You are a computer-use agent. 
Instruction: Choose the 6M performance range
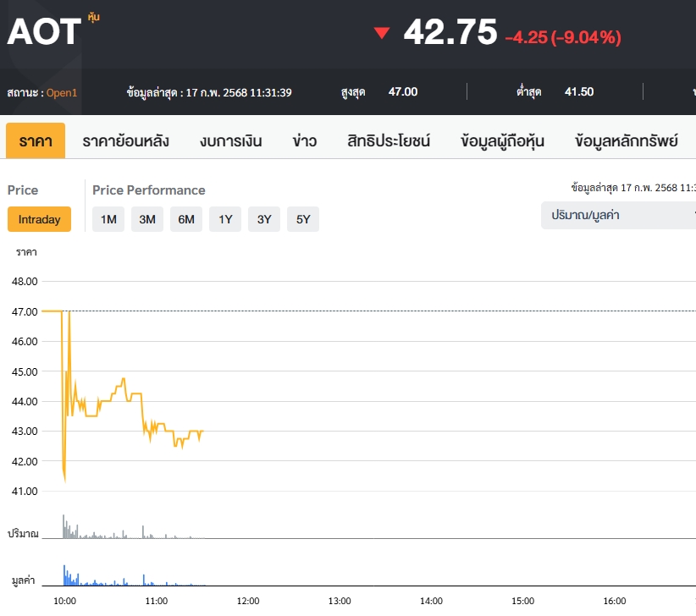pyautogui.click(x=186, y=219)
